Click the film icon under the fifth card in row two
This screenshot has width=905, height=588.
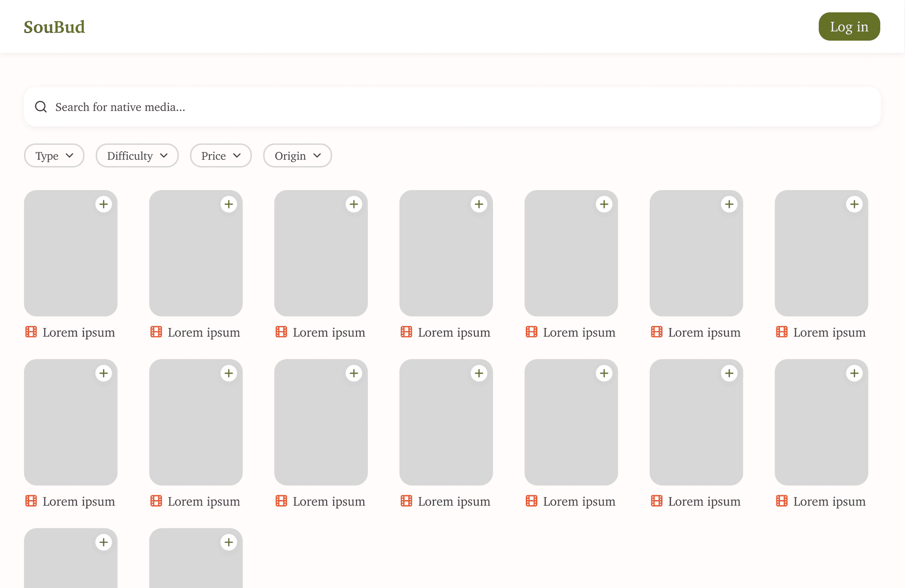tap(531, 501)
